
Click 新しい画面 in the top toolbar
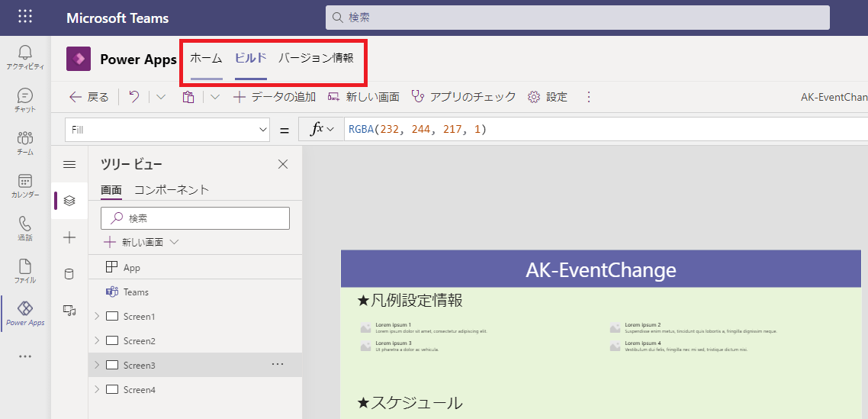click(x=364, y=97)
